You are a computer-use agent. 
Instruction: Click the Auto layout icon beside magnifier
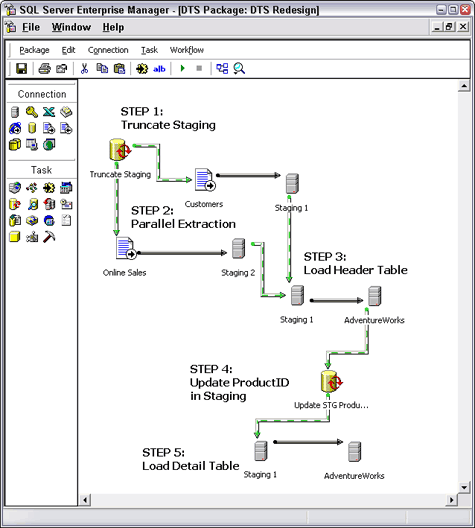[222, 69]
